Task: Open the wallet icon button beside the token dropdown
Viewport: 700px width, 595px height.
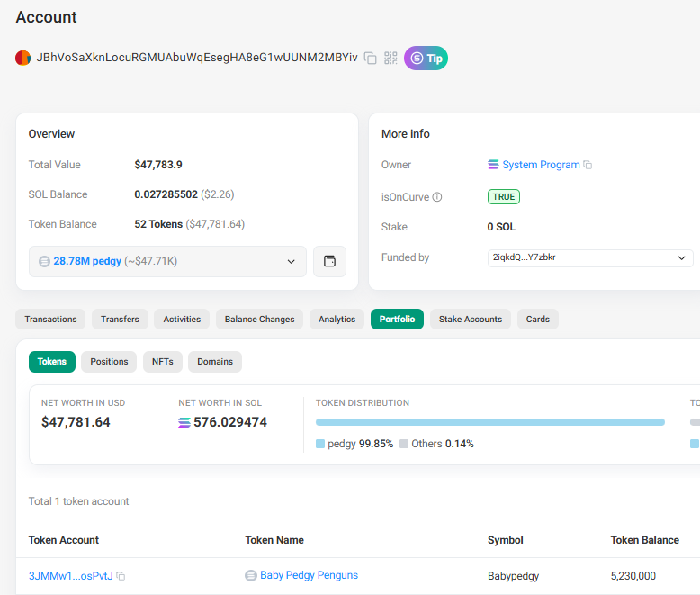Action: click(x=329, y=261)
